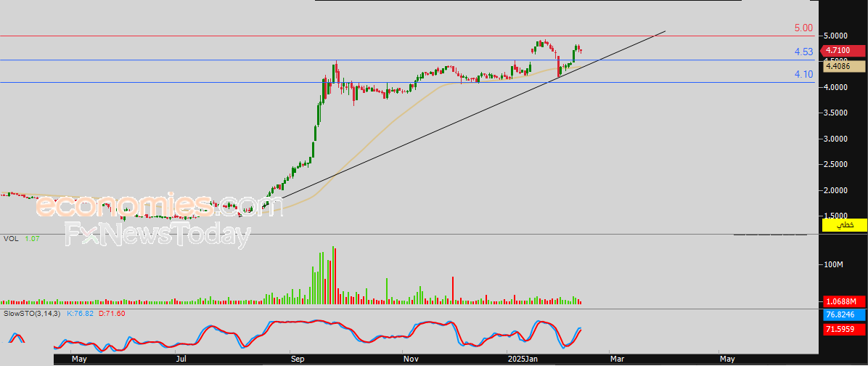Click the green 1.07 volume value
Screen dimensions: 868x366
pos(31,239)
